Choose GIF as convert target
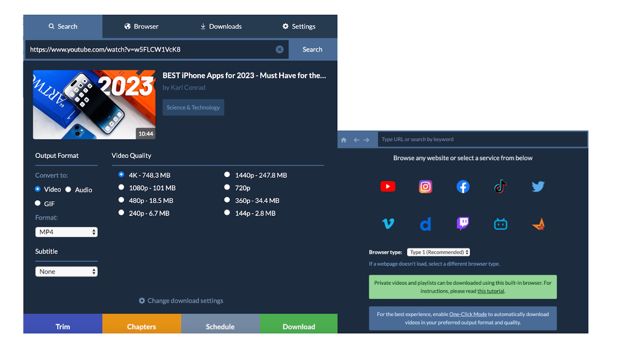Image resolution: width=644 pixels, height=345 pixels. [x=38, y=203]
